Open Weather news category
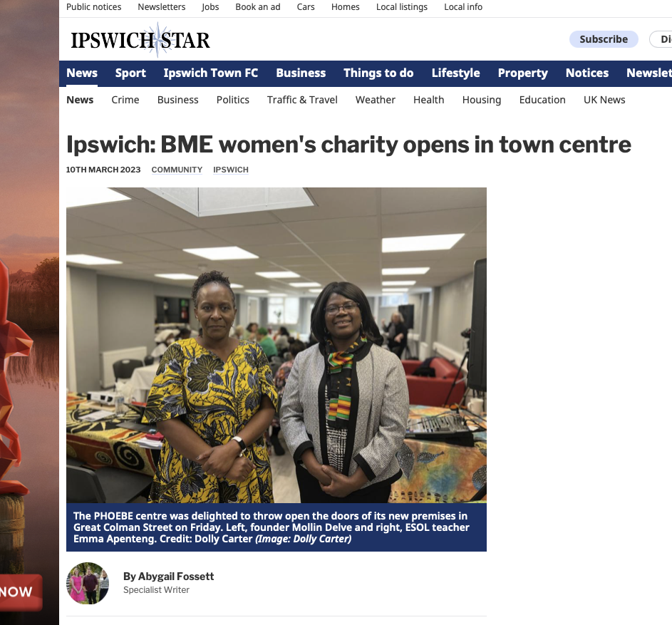The width and height of the screenshot is (672, 625). point(375,100)
